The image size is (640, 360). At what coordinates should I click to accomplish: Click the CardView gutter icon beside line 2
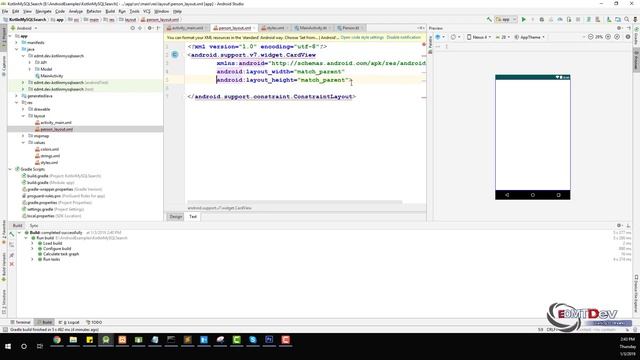175,55
